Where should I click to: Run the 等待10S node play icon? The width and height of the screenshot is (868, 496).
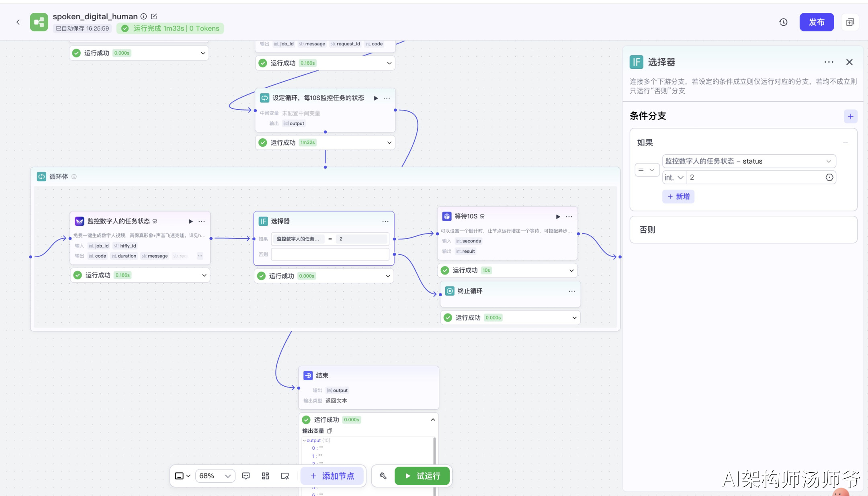point(558,217)
